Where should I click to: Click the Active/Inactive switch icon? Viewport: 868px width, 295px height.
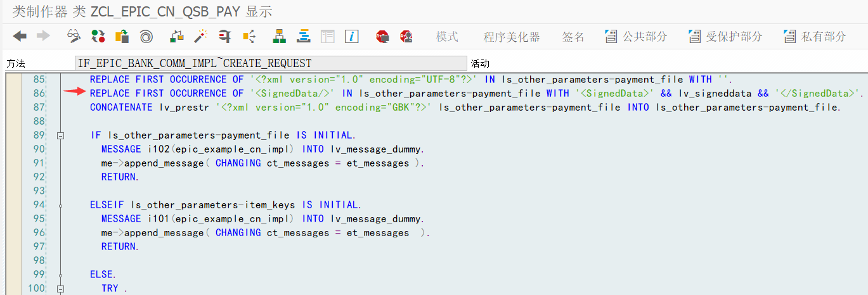point(98,37)
